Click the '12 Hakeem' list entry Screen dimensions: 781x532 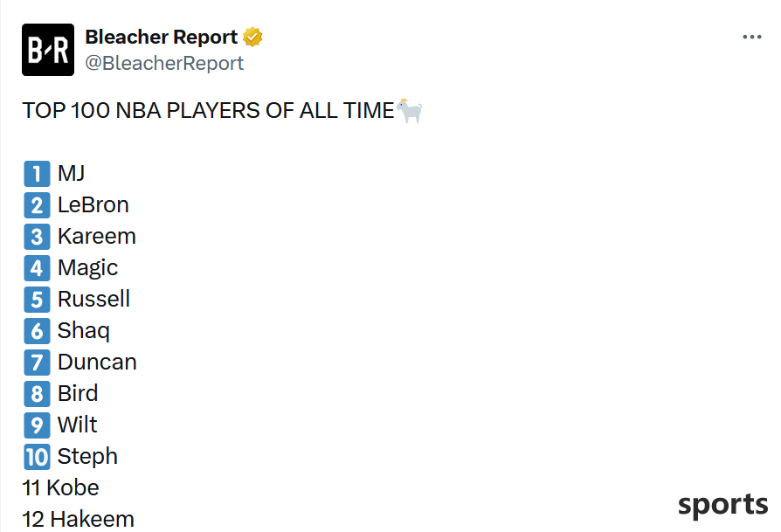point(79,519)
